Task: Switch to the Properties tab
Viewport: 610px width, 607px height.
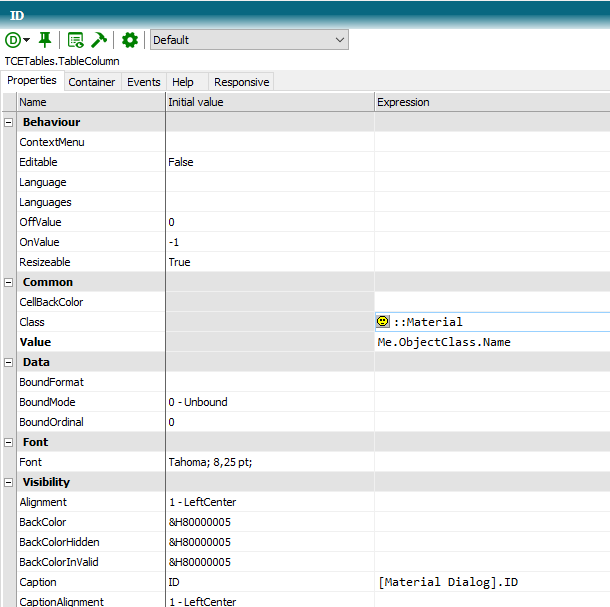Action: point(32,81)
